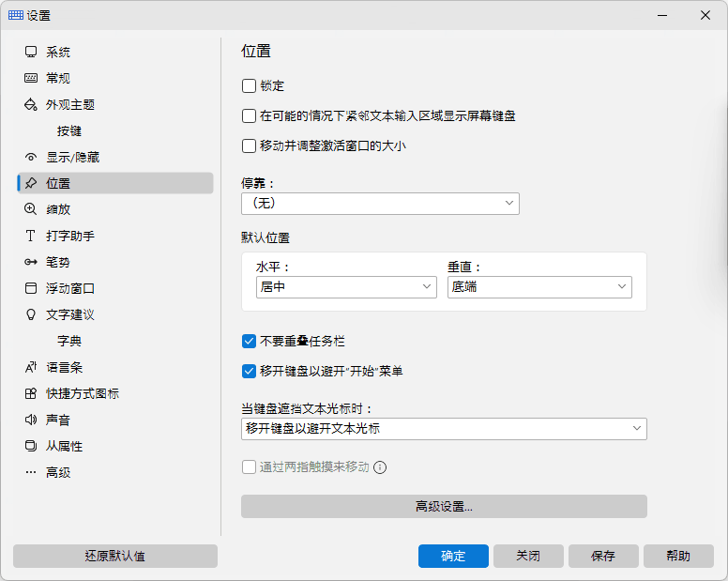728x581 pixels.
Task: Click the info icon after 通过两指触摸来移动
Action: coord(380,467)
